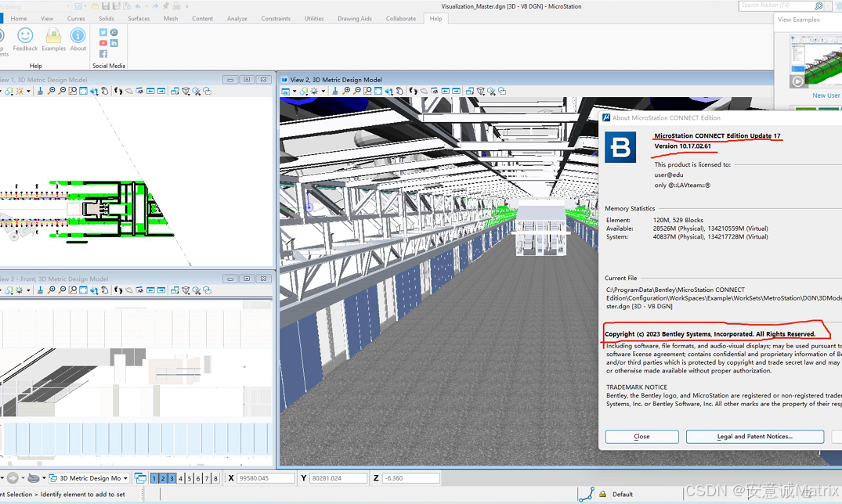
Task: Switch to the Drawing Aids tab
Action: (x=354, y=18)
